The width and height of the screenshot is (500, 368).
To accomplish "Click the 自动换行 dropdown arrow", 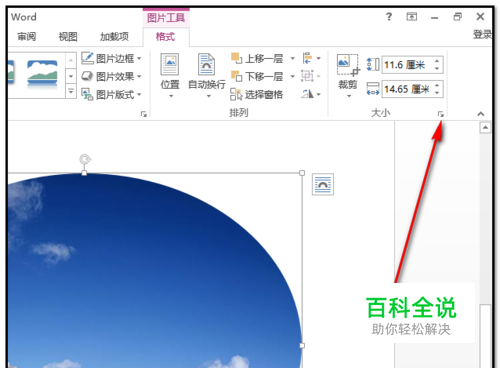I will [209, 96].
